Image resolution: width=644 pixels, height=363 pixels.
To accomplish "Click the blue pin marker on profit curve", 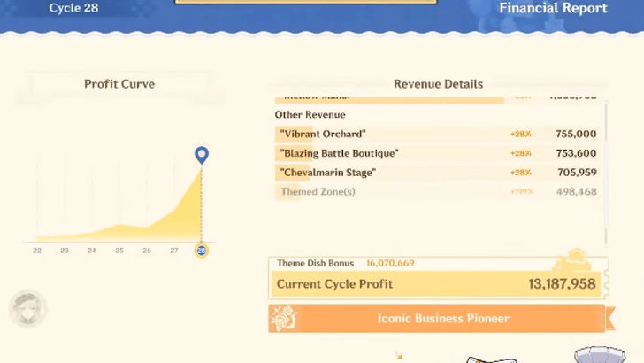I will tap(202, 156).
